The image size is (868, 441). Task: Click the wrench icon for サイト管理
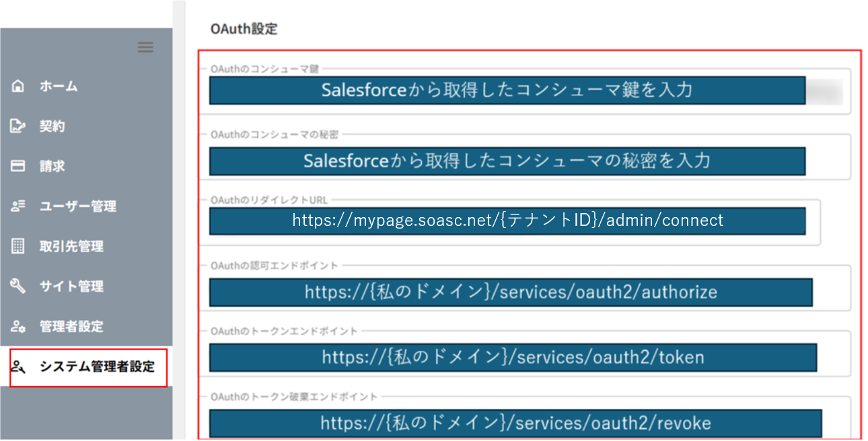pos(18,286)
